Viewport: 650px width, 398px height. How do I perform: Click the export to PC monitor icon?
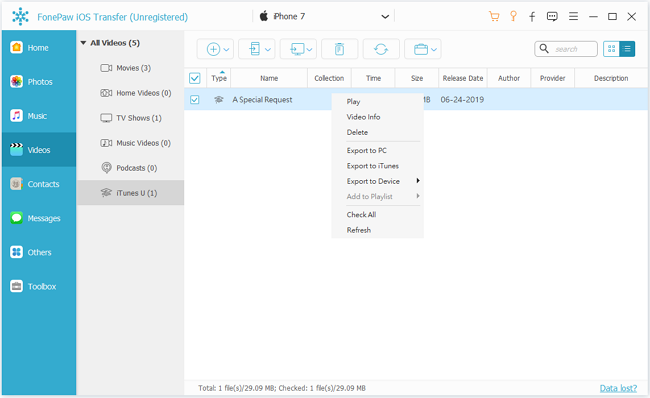[297, 49]
